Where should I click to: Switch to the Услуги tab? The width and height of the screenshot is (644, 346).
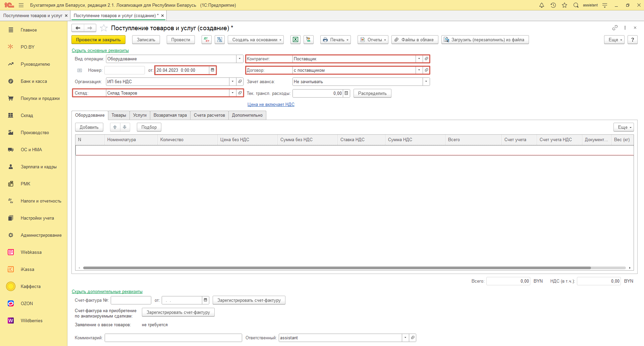[x=140, y=115]
